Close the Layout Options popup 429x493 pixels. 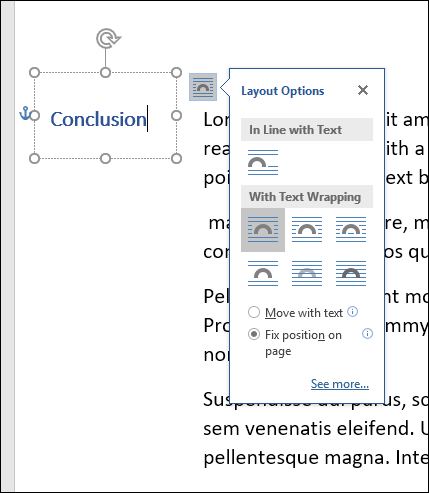[x=363, y=90]
